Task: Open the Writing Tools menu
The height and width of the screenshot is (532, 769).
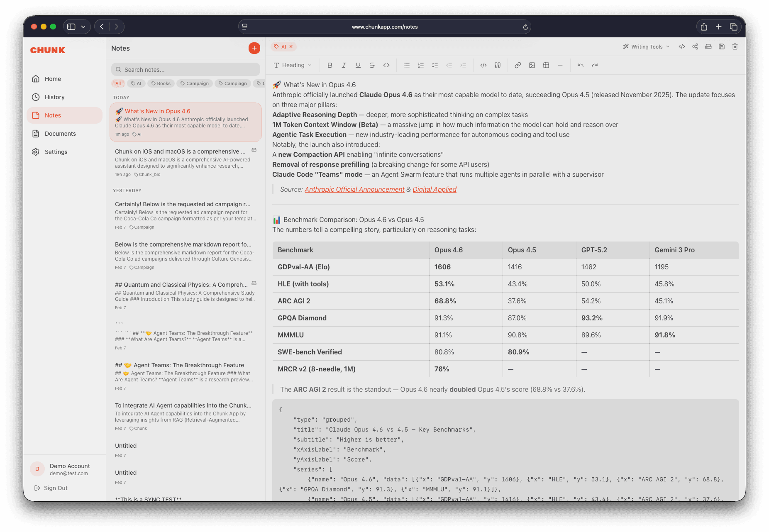Action: (645, 46)
